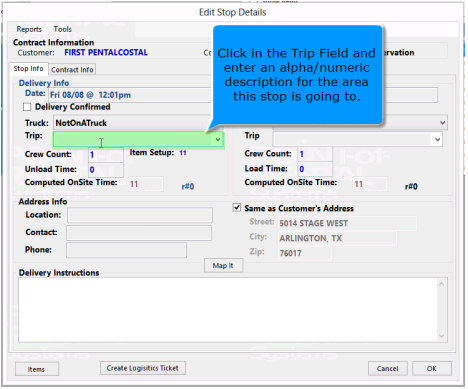This screenshot has width=468, height=389.
Task: Select the Stop Info tab
Action: tap(28, 69)
